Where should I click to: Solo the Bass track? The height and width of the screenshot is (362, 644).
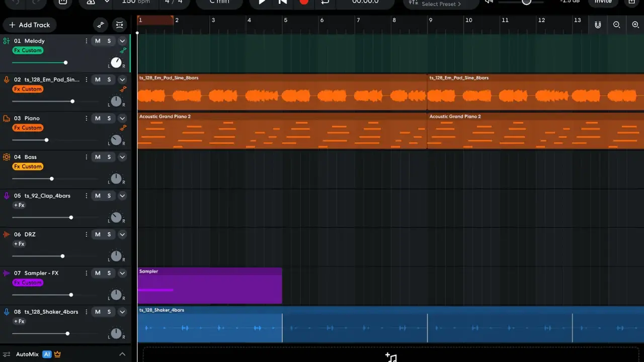tap(109, 157)
